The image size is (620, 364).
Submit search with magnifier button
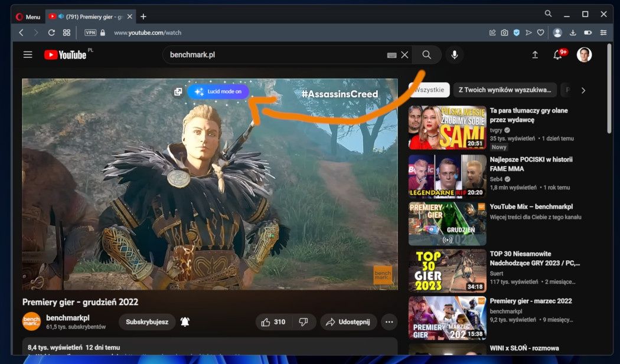[426, 54]
